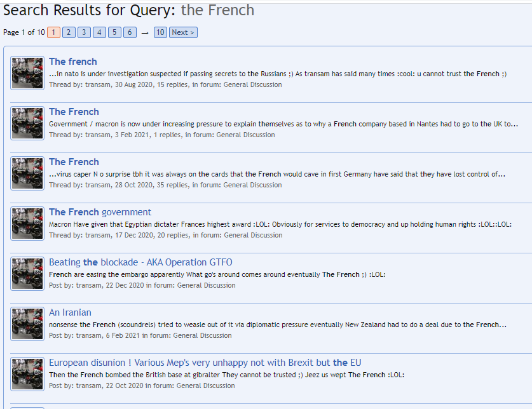Viewport: 532px width, 409px height.
Task: Open results page 4
Action: pos(99,32)
